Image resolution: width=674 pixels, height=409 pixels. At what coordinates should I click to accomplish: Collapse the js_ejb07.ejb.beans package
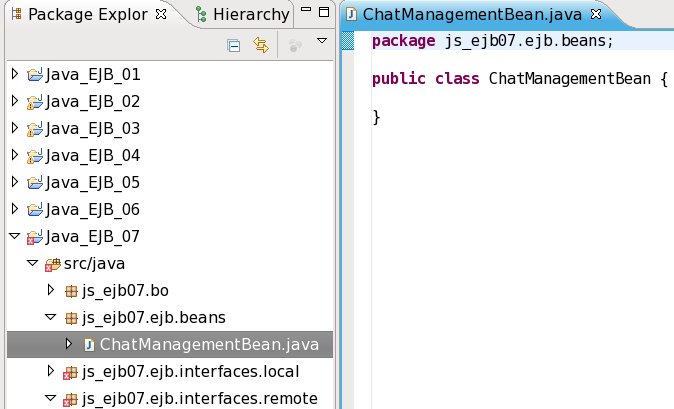[50, 318]
